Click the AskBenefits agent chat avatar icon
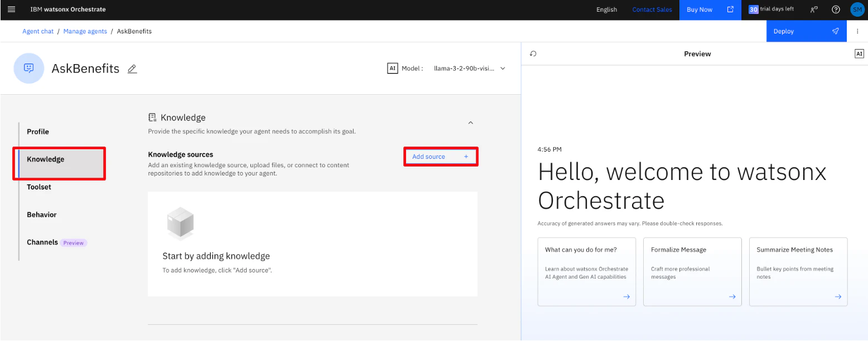This screenshot has height=341, width=868. tap(29, 68)
